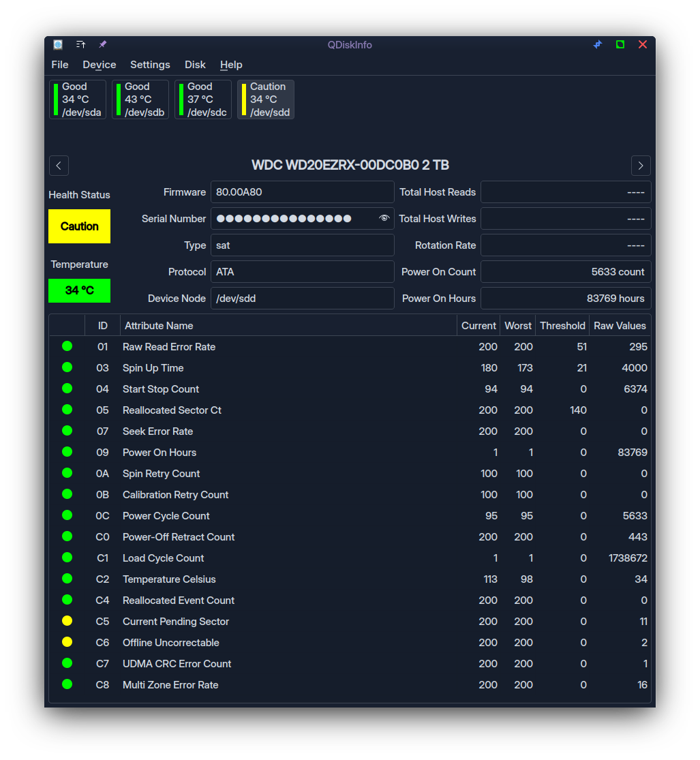Image resolution: width=700 pixels, height=760 pixels.
Task: Reveal serial number with the eye icon
Action: click(x=384, y=218)
